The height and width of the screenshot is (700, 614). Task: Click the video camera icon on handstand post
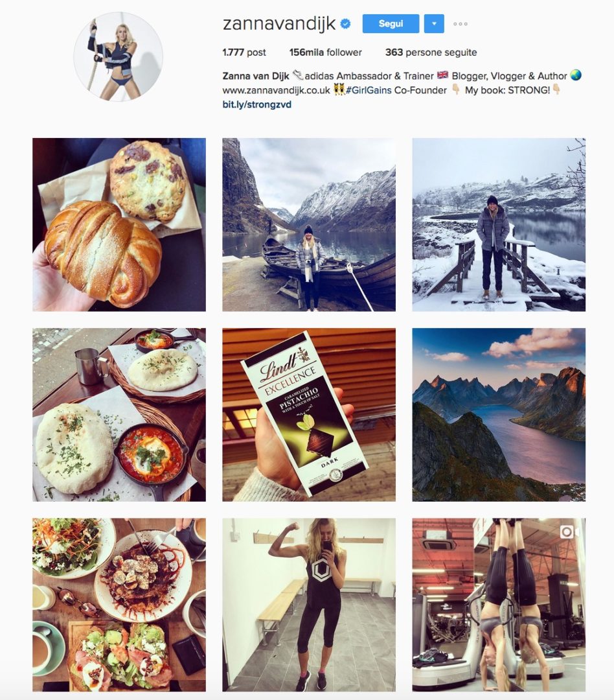coord(568,531)
